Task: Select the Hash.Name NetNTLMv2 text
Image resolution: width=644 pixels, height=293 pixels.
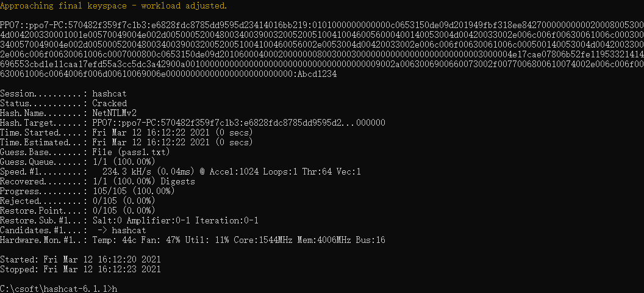Action: [115, 113]
